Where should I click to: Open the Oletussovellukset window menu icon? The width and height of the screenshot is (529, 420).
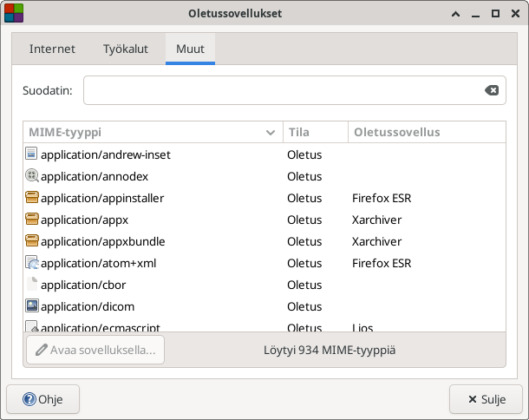point(15,14)
